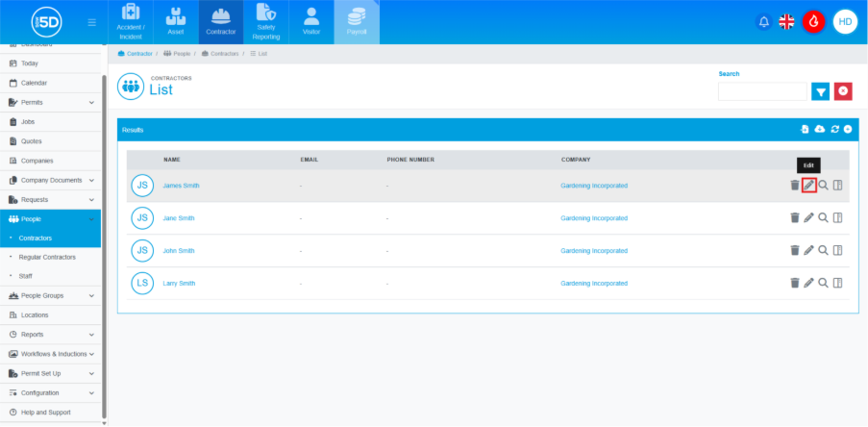Expand Workflows & Inductions sidebar menu
The width and height of the screenshot is (868, 427).
pos(50,354)
